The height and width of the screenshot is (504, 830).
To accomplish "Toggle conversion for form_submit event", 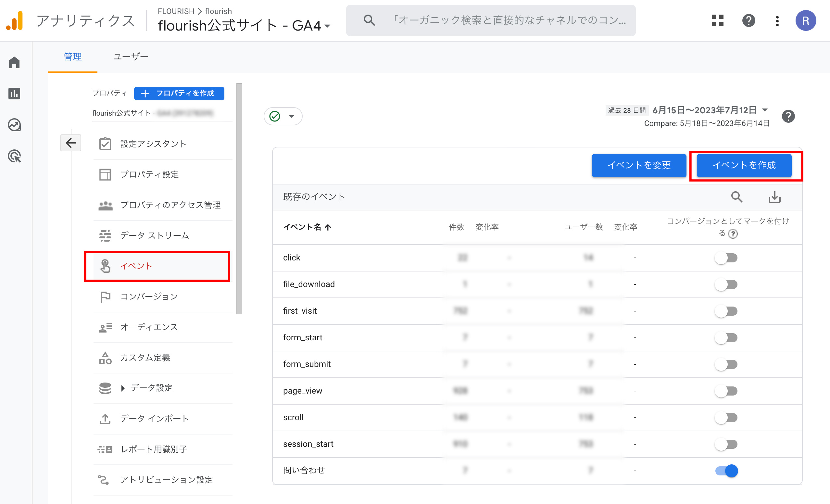I will tap(726, 365).
